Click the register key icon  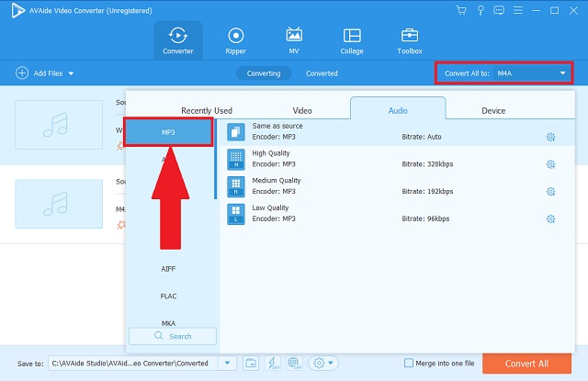(481, 10)
